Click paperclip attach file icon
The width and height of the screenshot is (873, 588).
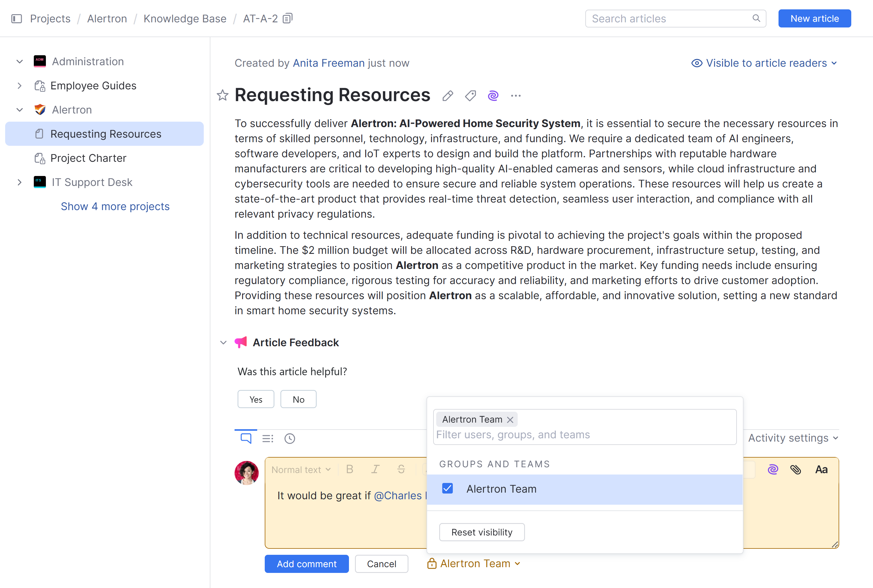coord(795,469)
